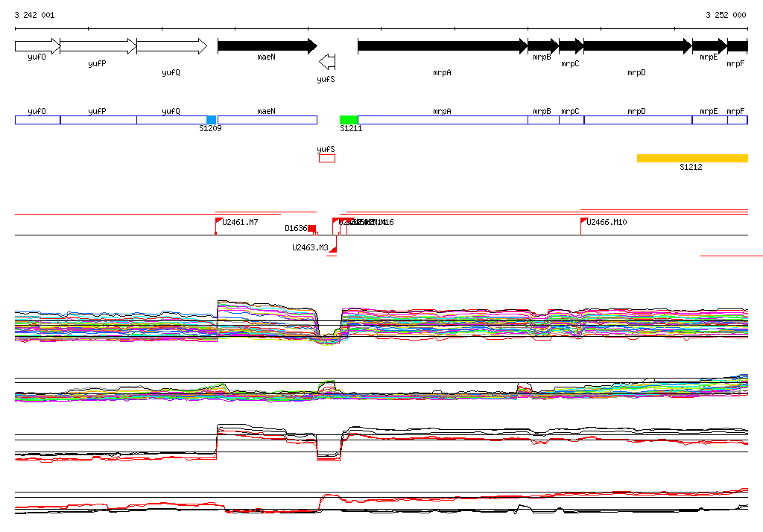This screenshot has width=763, height=532.
Task: Click the yufQ white gene arrow
Action: pyautogui.click(x=171, y=46)
